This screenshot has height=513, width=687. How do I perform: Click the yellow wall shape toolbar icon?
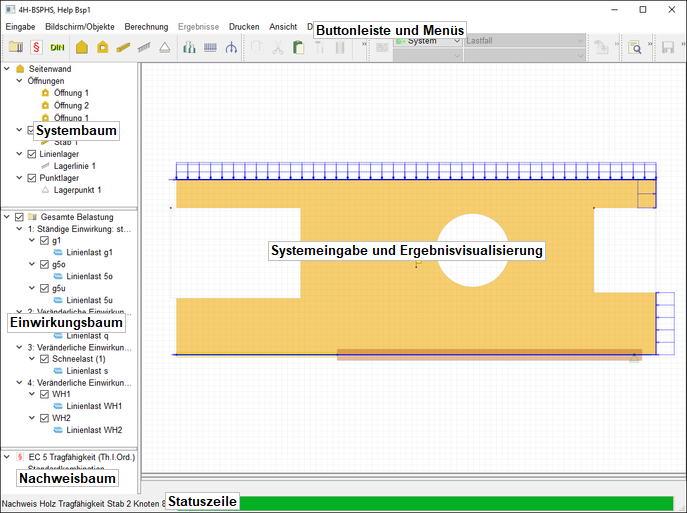[83, 47]
